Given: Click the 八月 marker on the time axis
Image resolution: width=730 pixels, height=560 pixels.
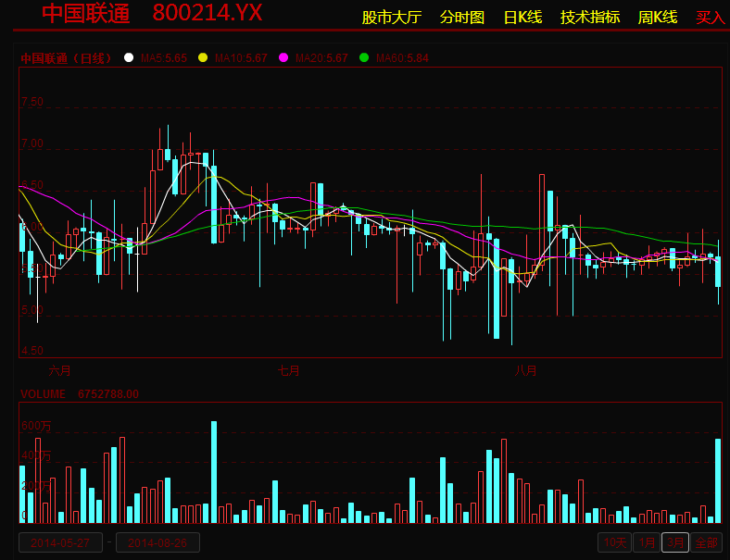Looking at the screenshot, I should (525, 370).
